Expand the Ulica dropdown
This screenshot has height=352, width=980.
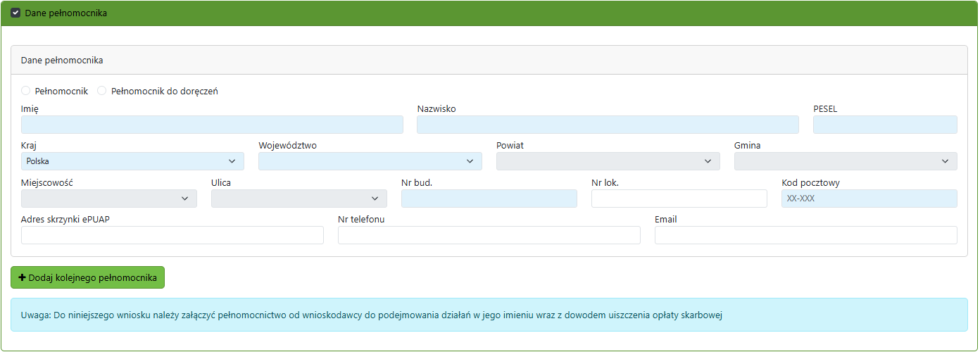click(x=299, y=199)
